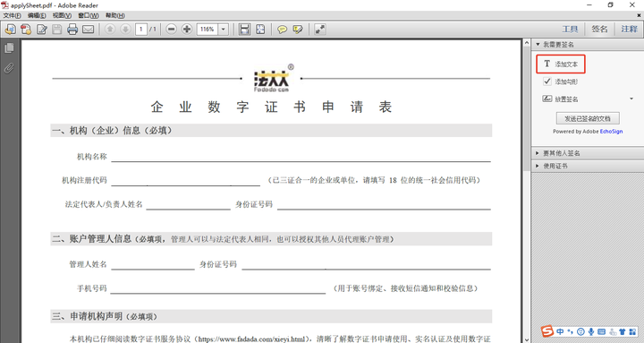Select the 添加勾形 checkmark tool

(x=561, y=81)
